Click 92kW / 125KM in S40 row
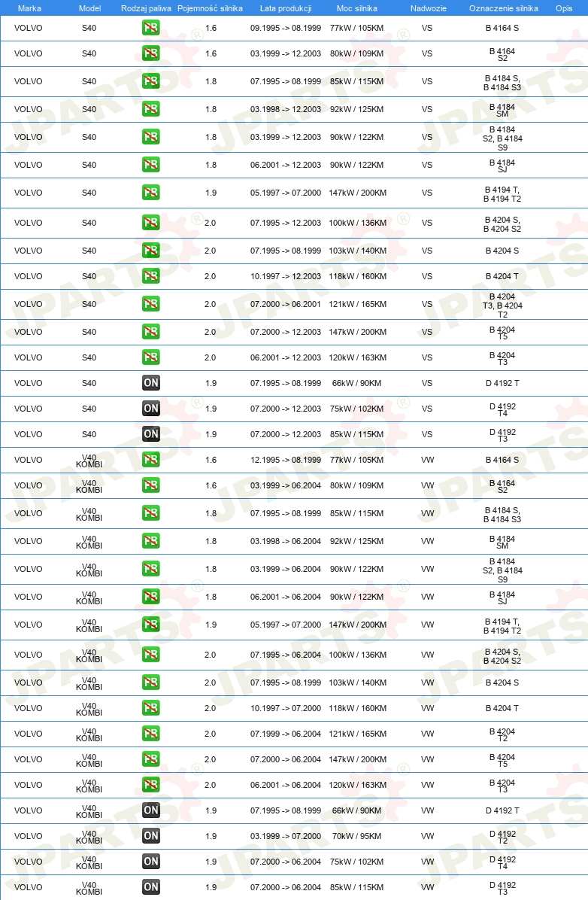This screenshot has height=900, width=588. 357,109
